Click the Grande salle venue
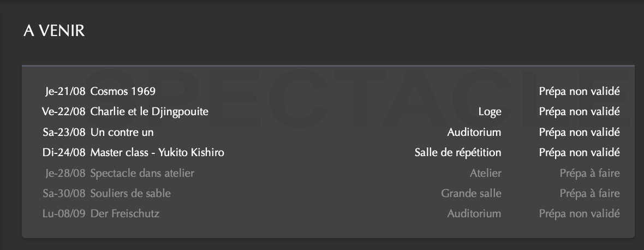The image size is (644, 250). tap(471, 193)
